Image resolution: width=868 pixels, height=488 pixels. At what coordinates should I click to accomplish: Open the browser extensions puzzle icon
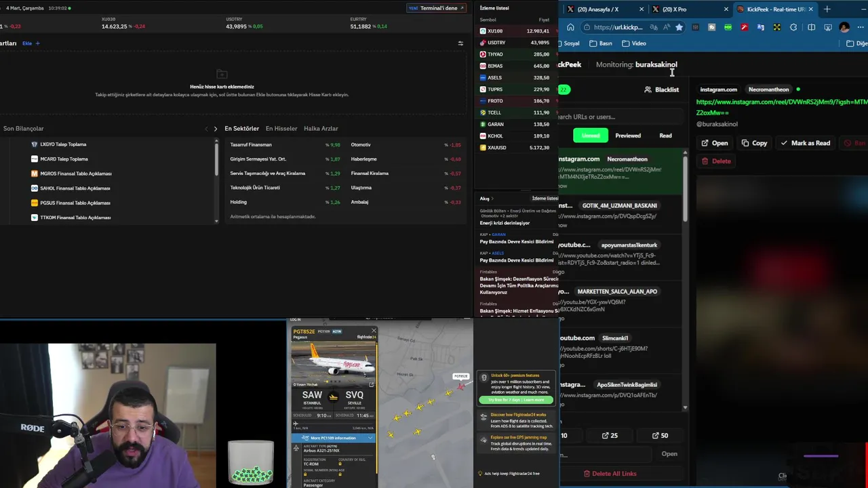click(793, 27)
